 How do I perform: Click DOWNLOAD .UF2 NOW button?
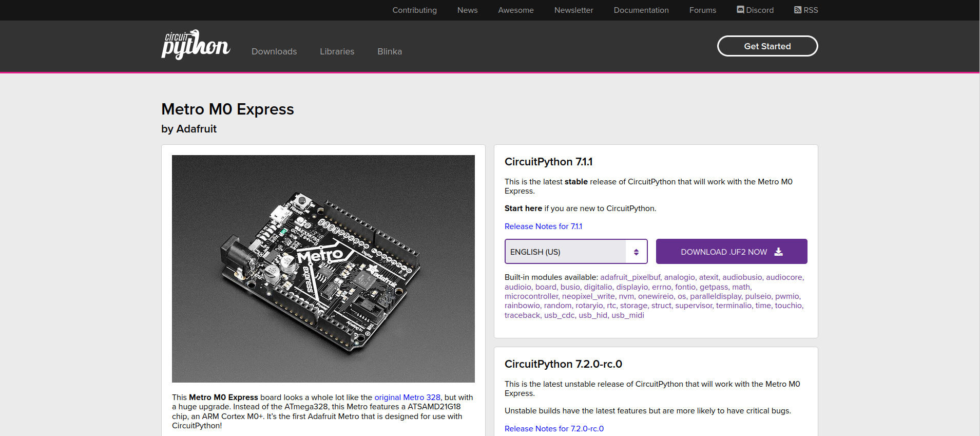tap(732, 252)
